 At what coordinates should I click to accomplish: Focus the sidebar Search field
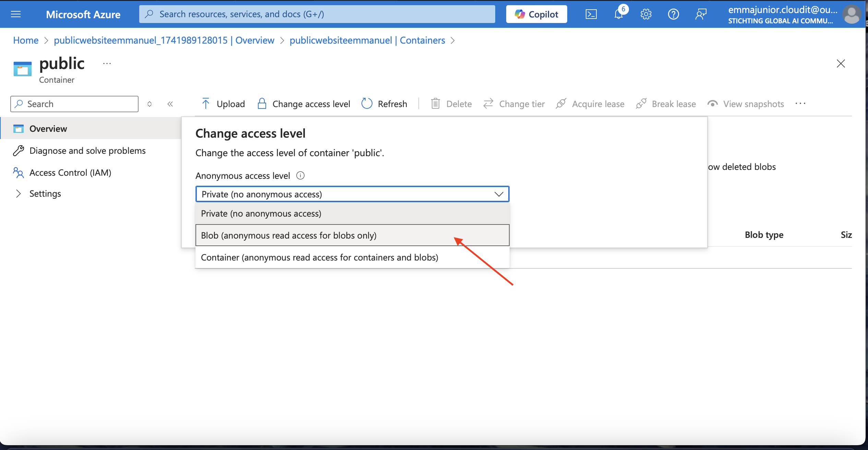pyautogui.click(x=74, y=104)
